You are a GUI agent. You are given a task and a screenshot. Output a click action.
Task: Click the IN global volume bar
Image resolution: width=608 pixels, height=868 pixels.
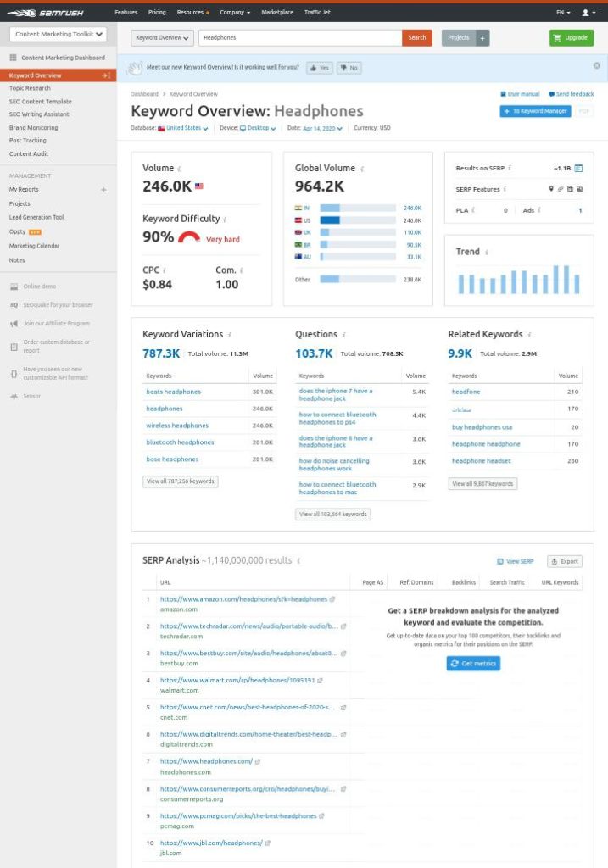(x=358, y=209)
